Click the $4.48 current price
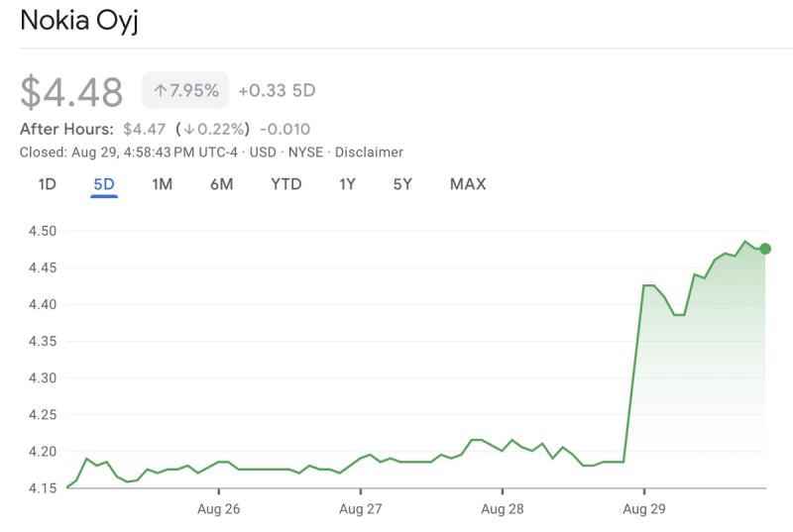Image resolution: width=793 pixels, height=532 pixels. pos(71,92)
